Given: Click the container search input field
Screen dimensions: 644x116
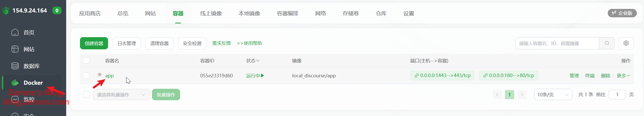Looking at the screenshot, I should tap(557, 43).
